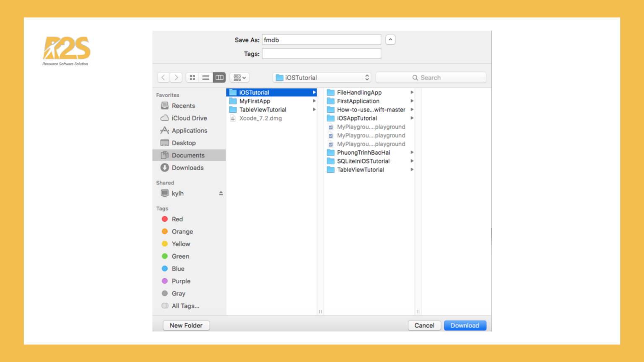The height and width of the screenshot is (362, 644).
Task: Open the iOSTutorial location dropdown
Action: 321,77
